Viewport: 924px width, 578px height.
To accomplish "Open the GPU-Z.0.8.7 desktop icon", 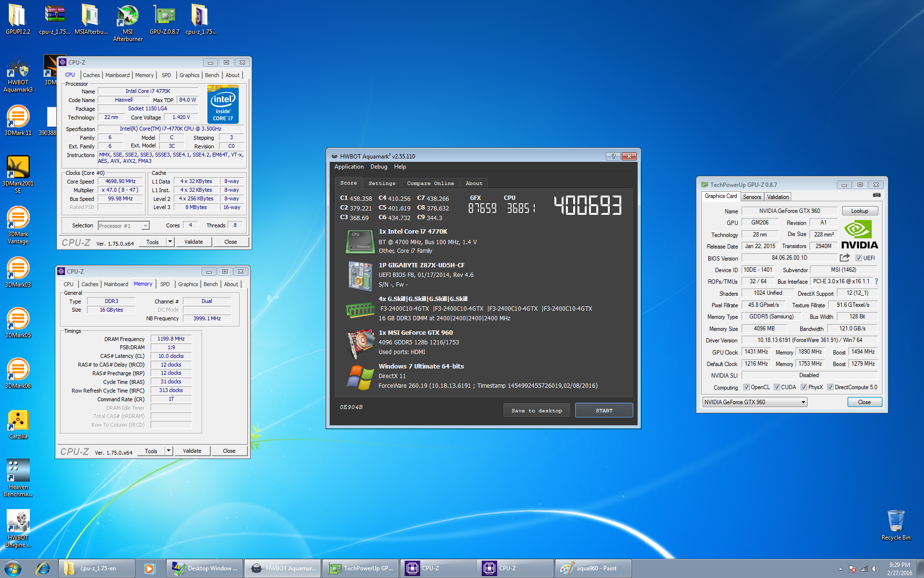I will (164, 19).
